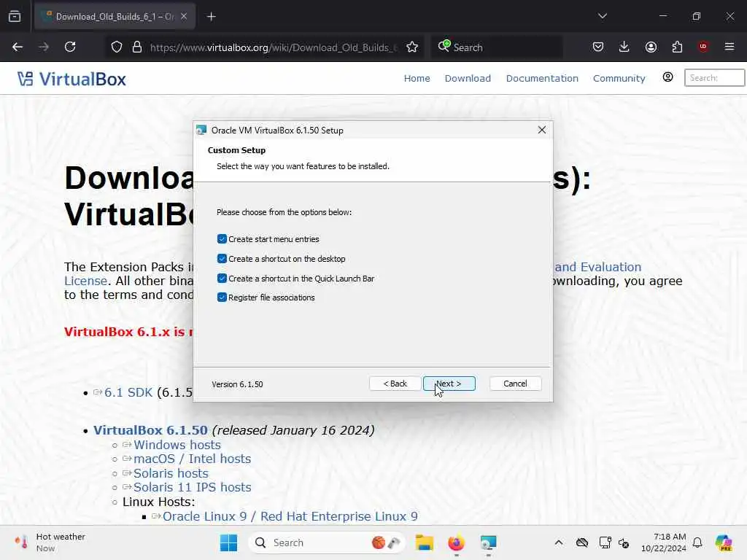This screenshot has height=560, width=747.
Task: Click the Firefox Search box
Action: 497,47
